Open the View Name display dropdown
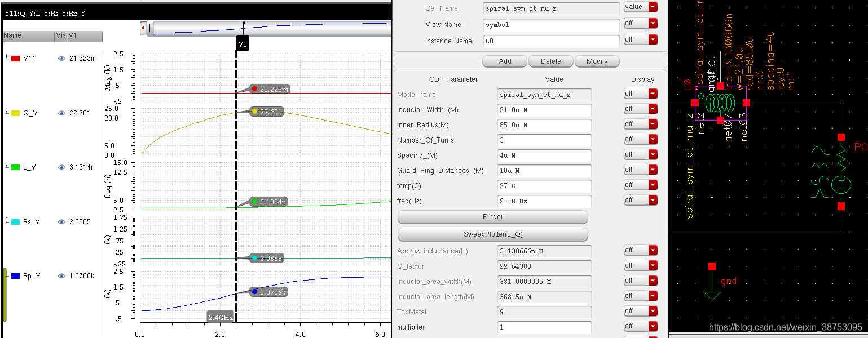 coord(641,24)
